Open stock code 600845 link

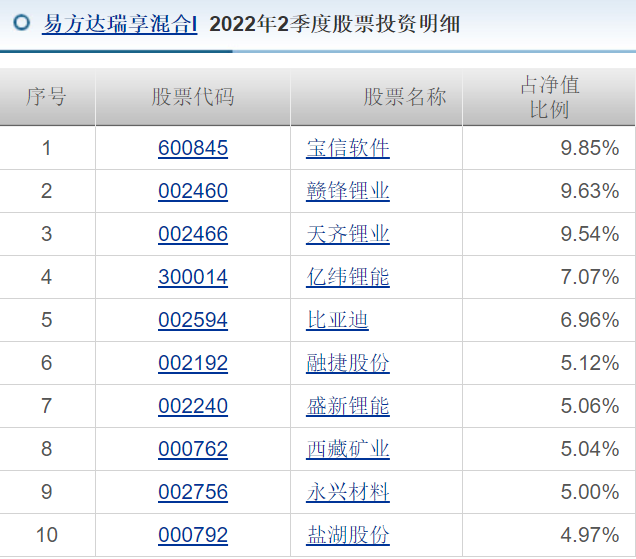[x=193, y=148]
